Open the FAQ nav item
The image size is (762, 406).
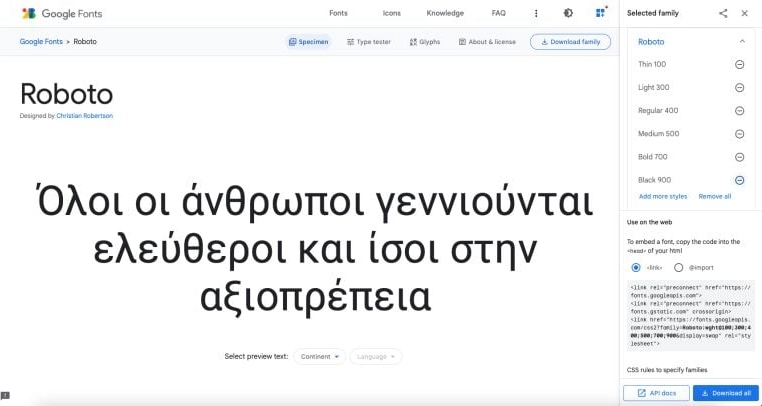click(499, 13)
